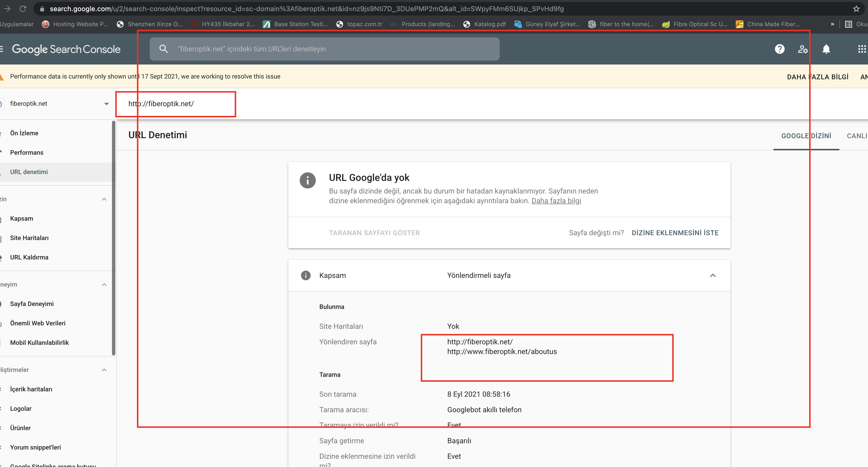Open China Made Fiber bookmark
The height and width of the screenshot is (467, 868).
click(768, 24)
